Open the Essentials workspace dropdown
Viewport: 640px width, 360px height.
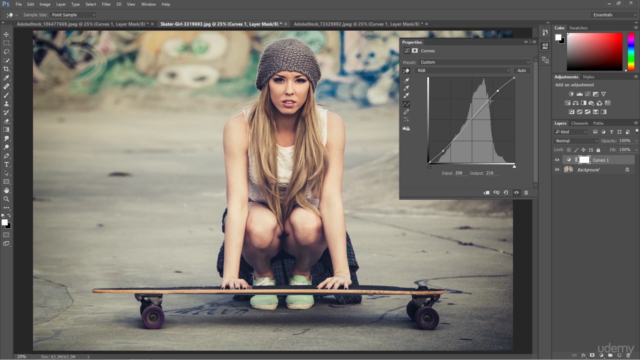tap(614, 15)
